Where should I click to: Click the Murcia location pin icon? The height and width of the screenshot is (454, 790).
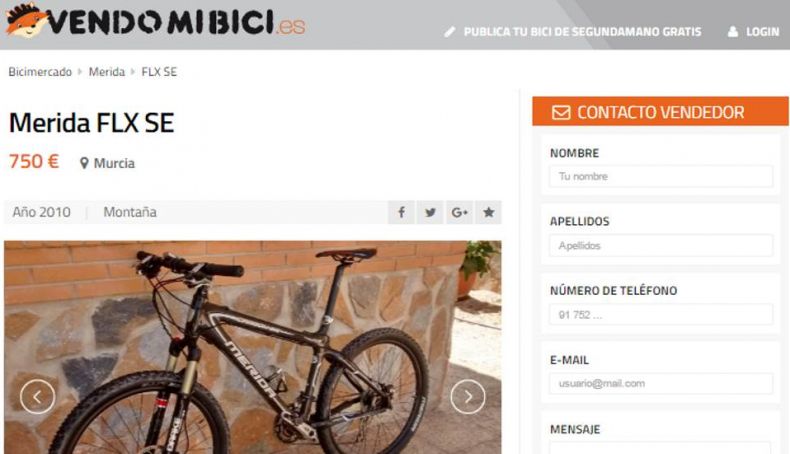tap(84, 163)
